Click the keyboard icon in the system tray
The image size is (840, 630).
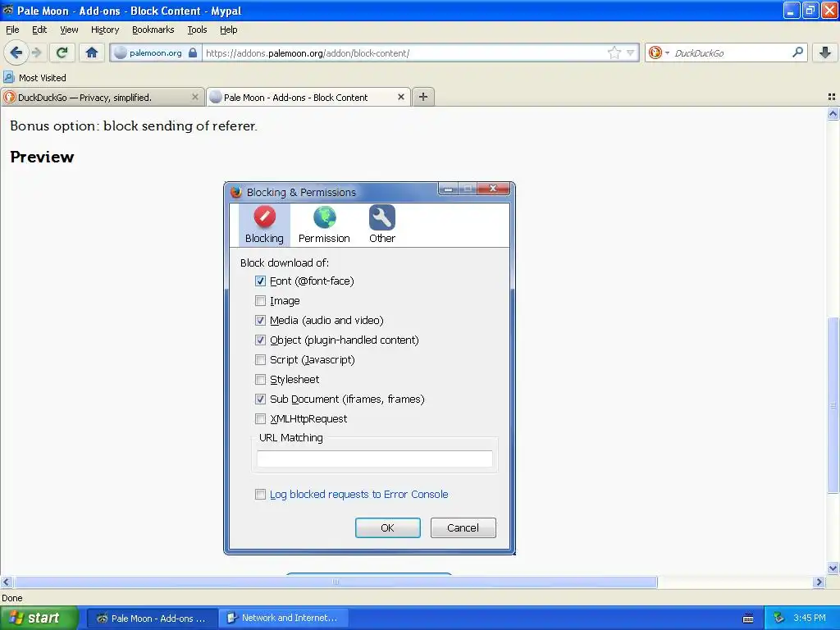point(748,619)
